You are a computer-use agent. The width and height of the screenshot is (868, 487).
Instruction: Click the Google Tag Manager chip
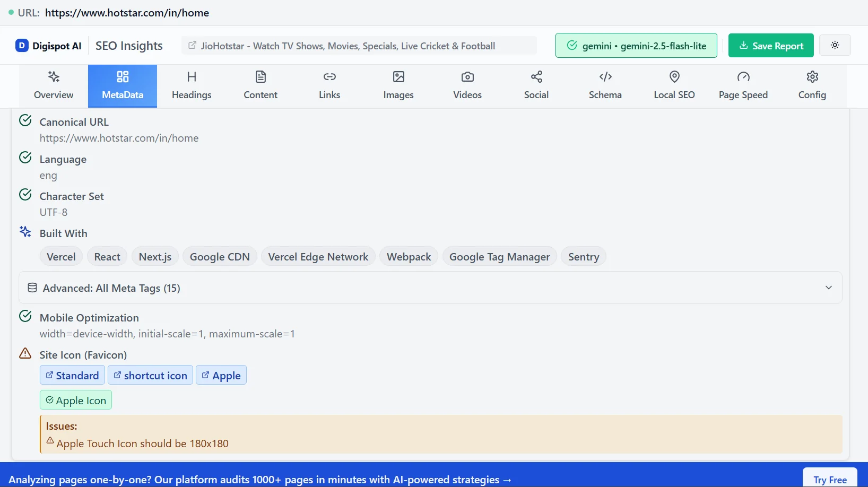click(500, 256)
